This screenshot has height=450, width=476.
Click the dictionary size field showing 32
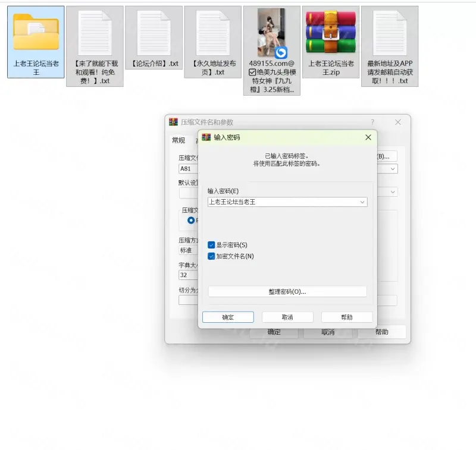pos(188,275)
